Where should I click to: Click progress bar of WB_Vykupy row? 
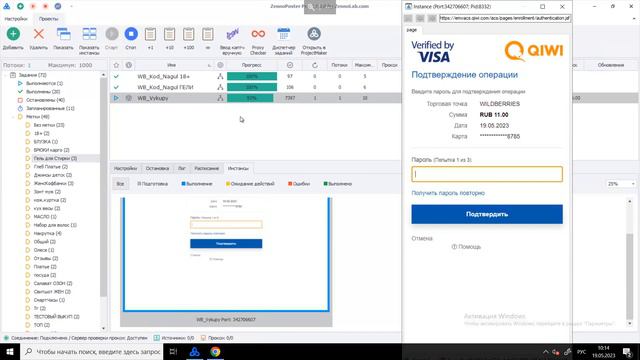click(x=252, y=98)
